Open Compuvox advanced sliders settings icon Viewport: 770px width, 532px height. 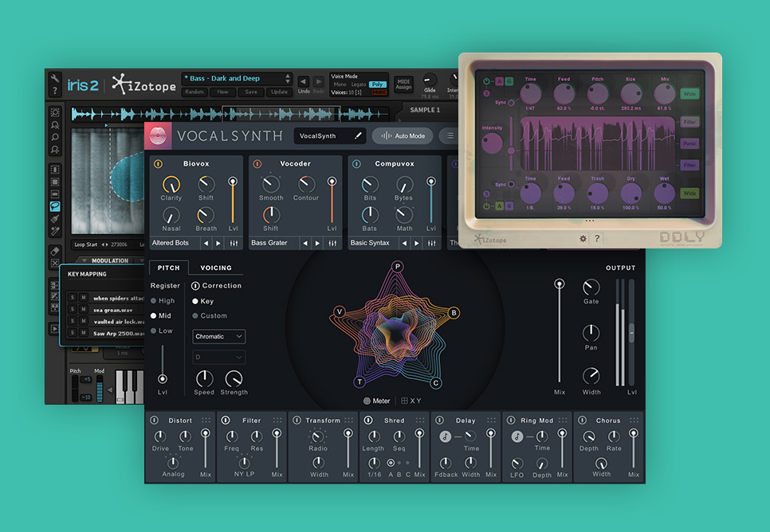tap(432, 243)
